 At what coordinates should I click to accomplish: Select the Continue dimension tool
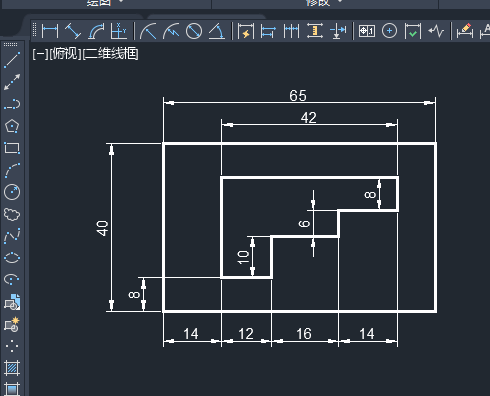click(x=292, y=31)
